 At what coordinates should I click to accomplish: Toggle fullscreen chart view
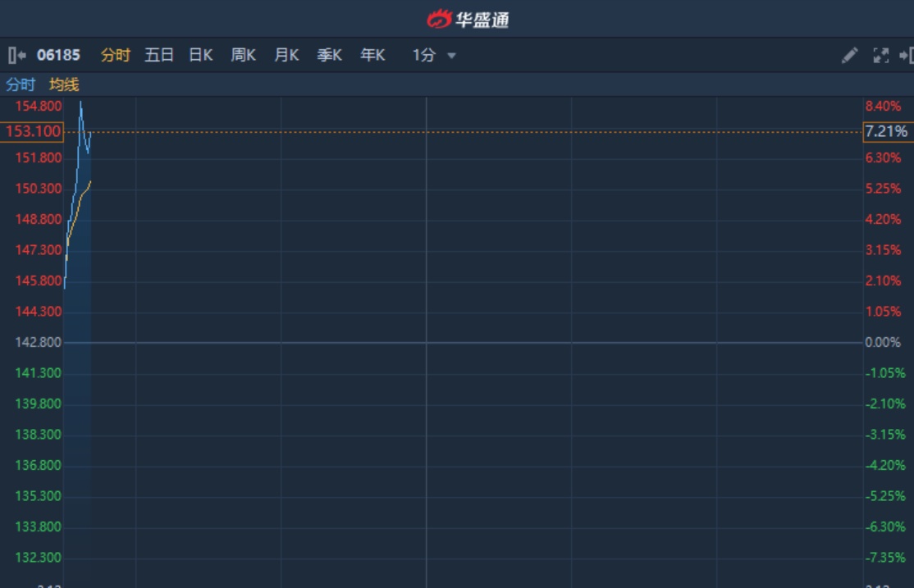[881, 56]
